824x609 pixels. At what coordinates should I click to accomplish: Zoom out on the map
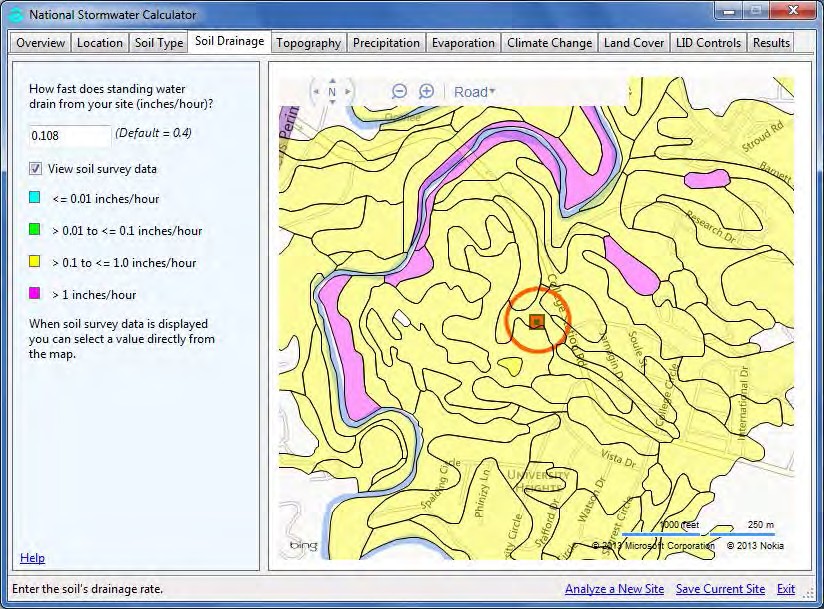click(399, 90)
